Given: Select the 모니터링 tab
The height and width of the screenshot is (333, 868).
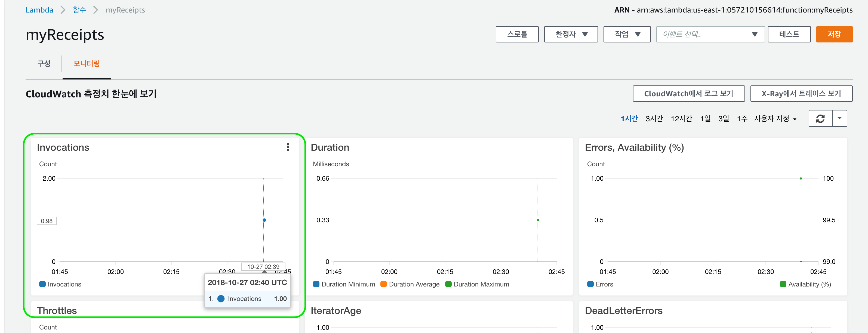Looking at the screenshot, I should (x=87, y=63).
